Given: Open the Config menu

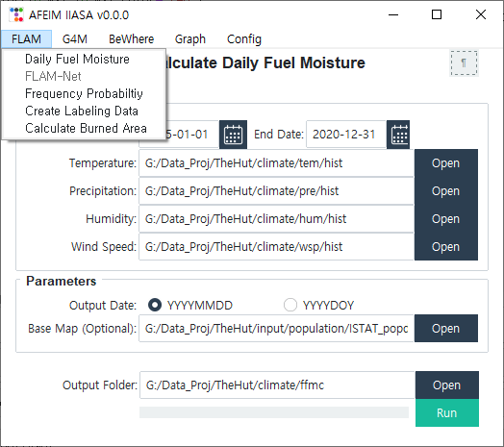Looking at the screenshot, I should (x=244, y=39).
